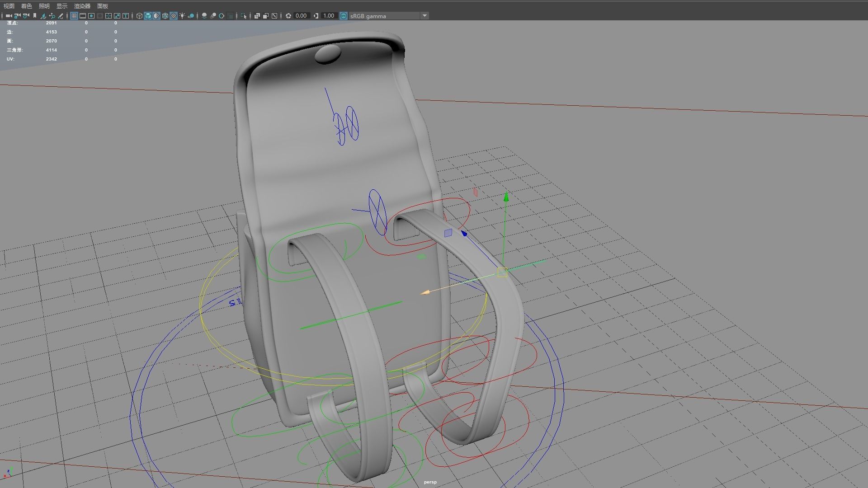Open the 照明 menu
The width and height of the screenshot is (868, 488).
point(44,6)
